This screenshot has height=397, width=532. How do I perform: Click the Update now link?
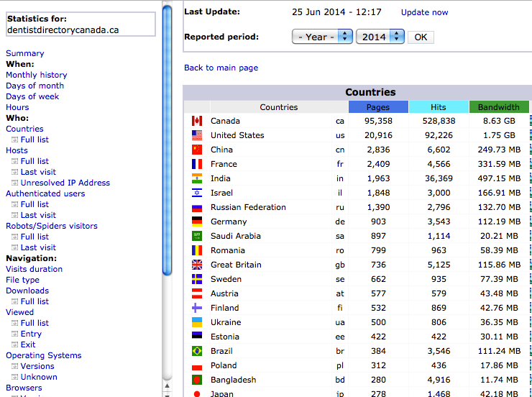coord(424,12)
